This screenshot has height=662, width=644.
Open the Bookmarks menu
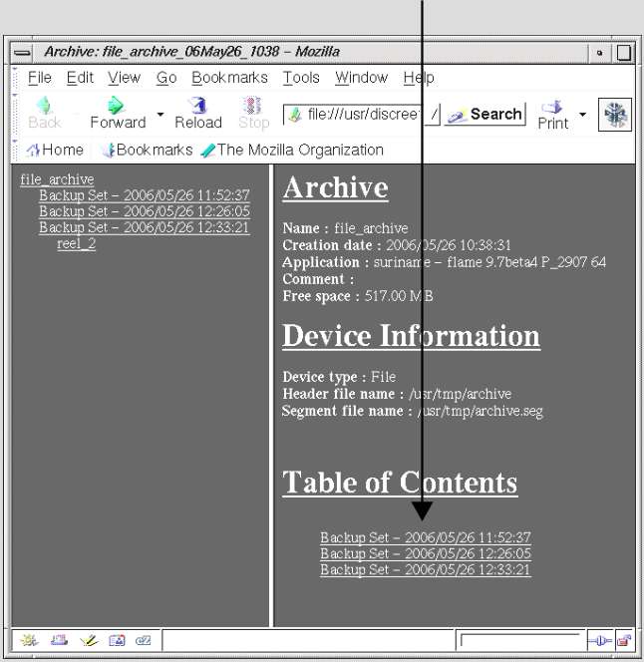coord(229,78)
